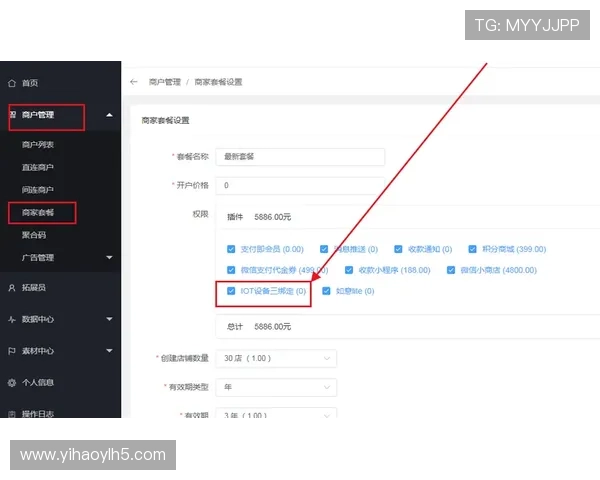Open 操作日志 in the sidebar
The width and height of the screenshot is (600, 480).
tap(38, 413)
